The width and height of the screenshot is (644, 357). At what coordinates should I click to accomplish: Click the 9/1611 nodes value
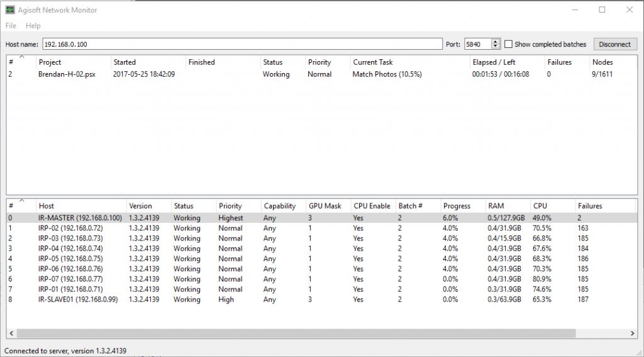click(602, 74)
